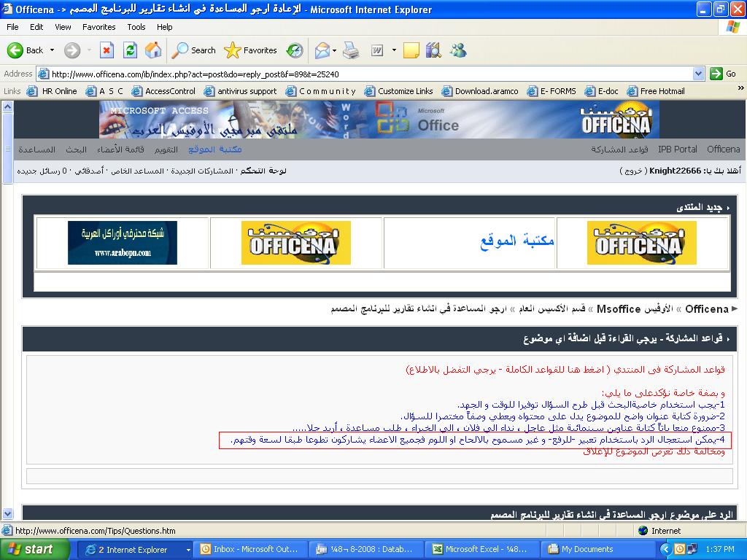Viewport: 747px width, 560px height.
Task: Click arabopn.com banner image
Action: pyautogui.click(x=123, y=242)
